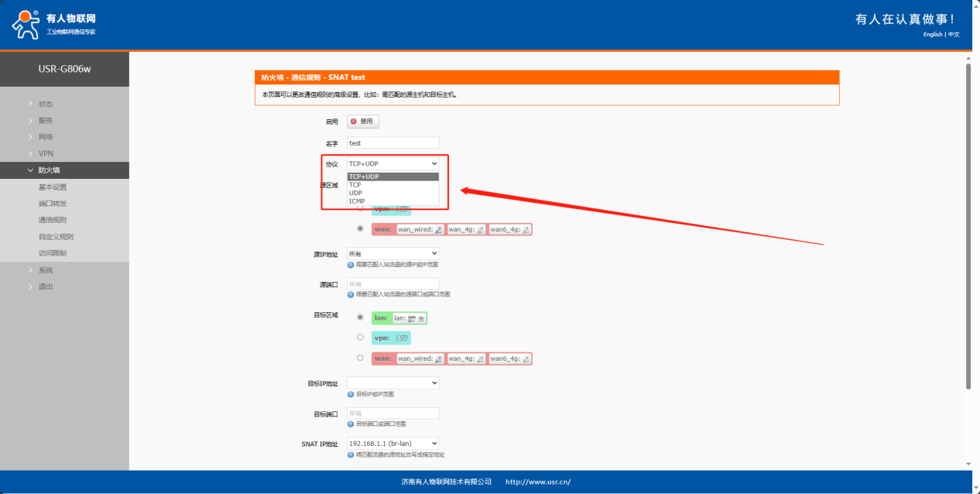Click the 源端口 input field

point(392,284)
